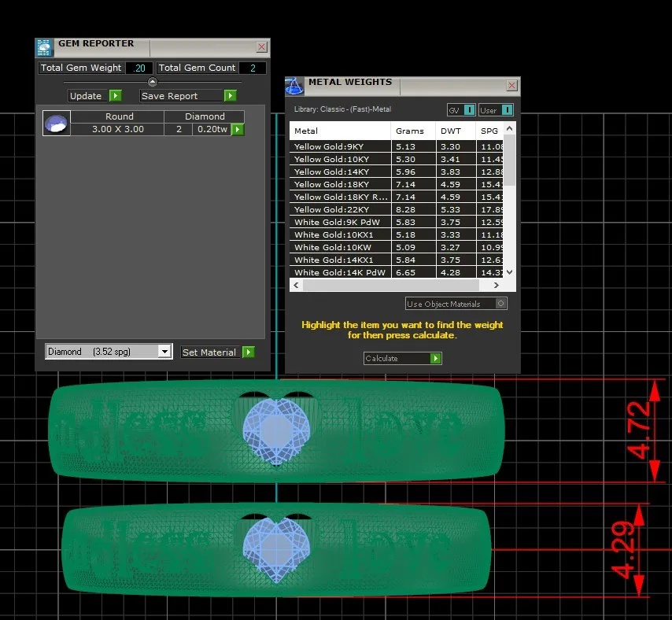
Task: Select the White Gold:9K PdW row
Action: [397, 222]
